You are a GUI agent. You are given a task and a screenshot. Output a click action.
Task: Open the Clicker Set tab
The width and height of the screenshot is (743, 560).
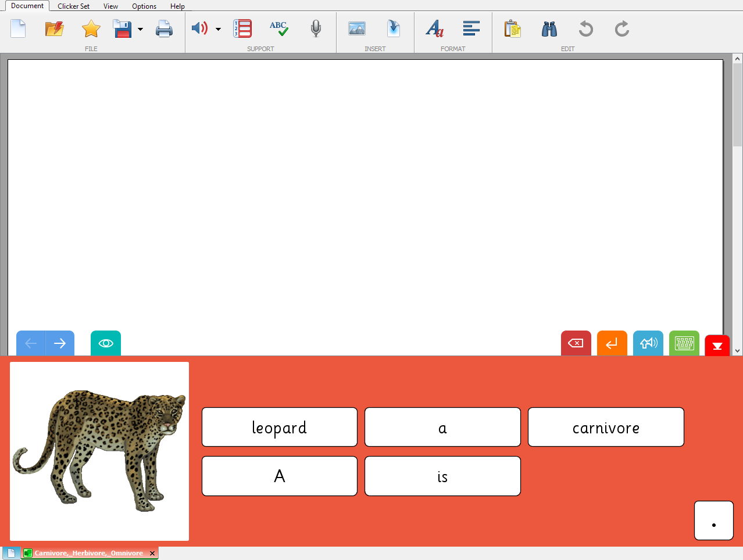pos(73,6)
